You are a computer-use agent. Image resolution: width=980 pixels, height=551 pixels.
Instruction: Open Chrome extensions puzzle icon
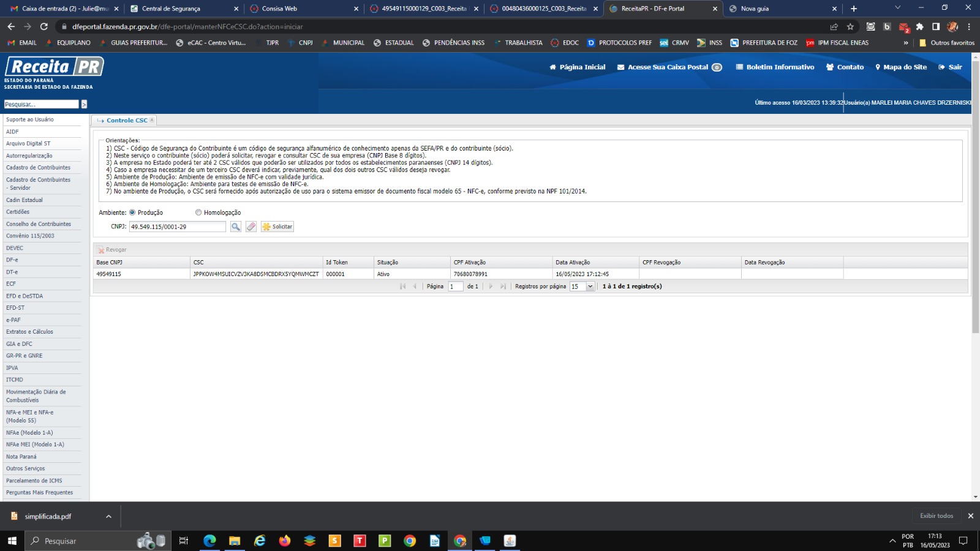[919, 27]
